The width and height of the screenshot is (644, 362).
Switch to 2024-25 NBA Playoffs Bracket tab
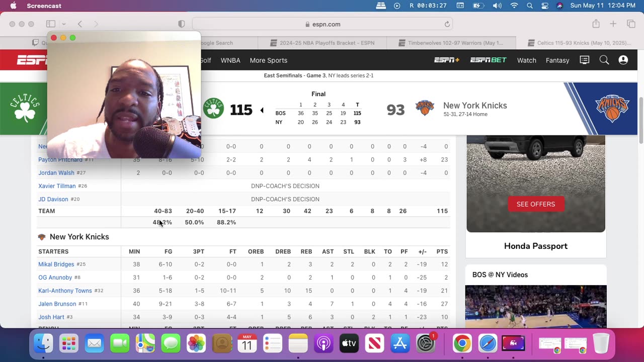(323, 43)
